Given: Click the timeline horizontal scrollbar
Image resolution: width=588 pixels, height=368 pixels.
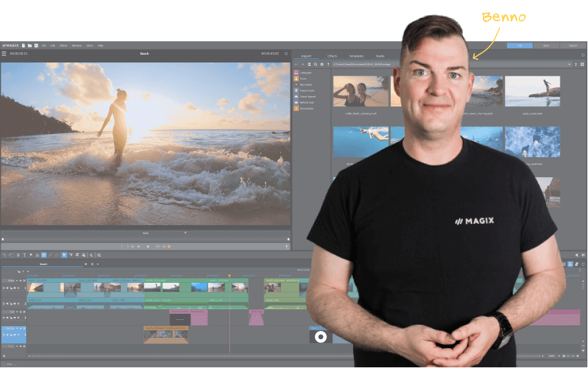Looking at the screenshot, I should [x=285, y=356].
